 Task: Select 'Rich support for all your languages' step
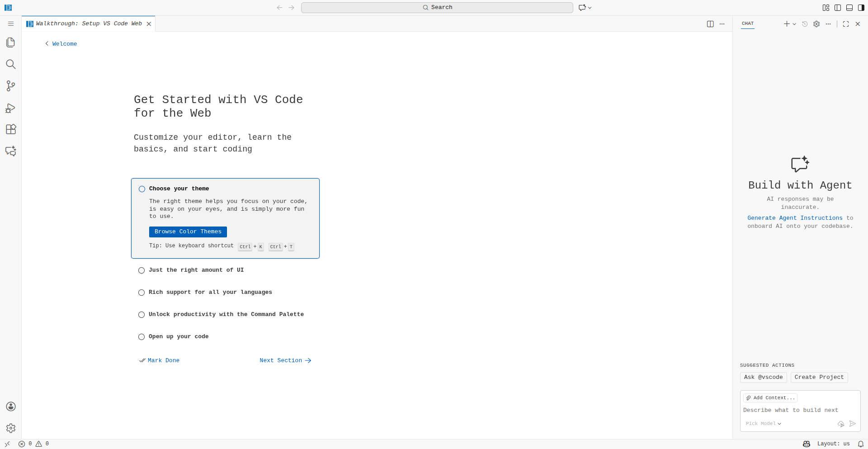(210, 292)
